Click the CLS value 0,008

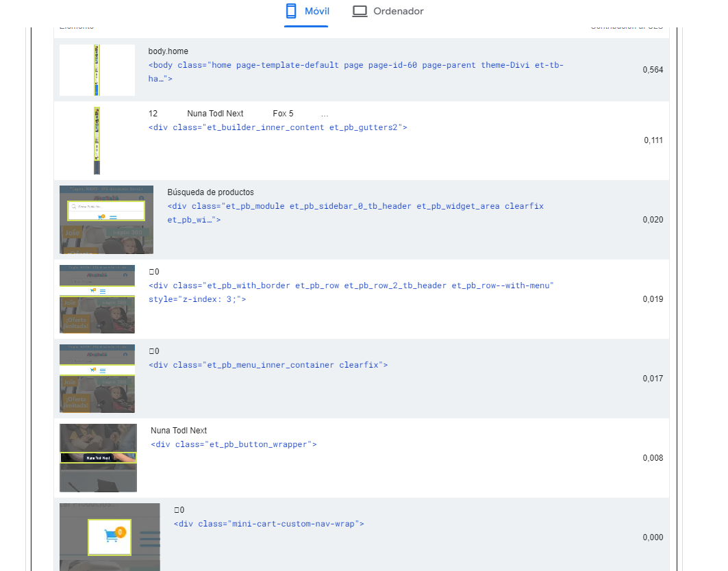[x=653, y=458]
